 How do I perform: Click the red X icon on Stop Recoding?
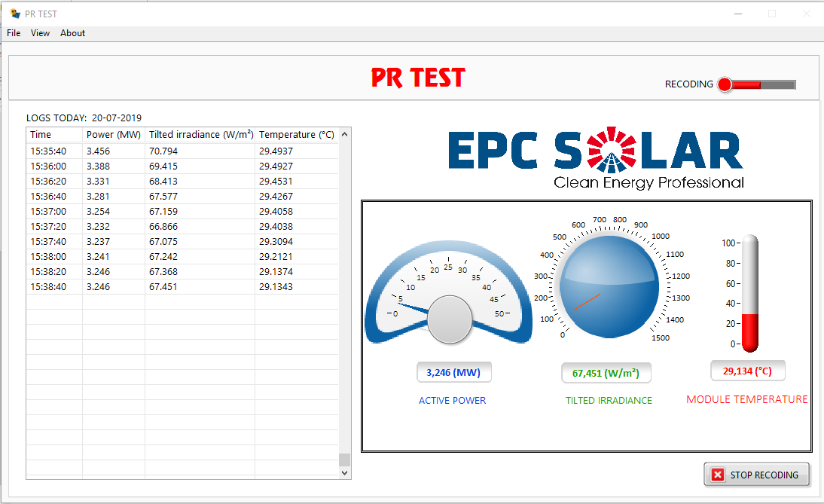point(718,475)
